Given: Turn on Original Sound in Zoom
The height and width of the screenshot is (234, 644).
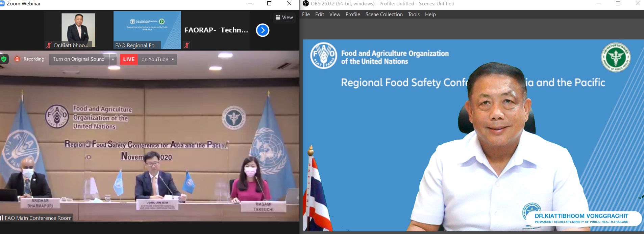Looking at the screenshot, I should pos(79,59).
